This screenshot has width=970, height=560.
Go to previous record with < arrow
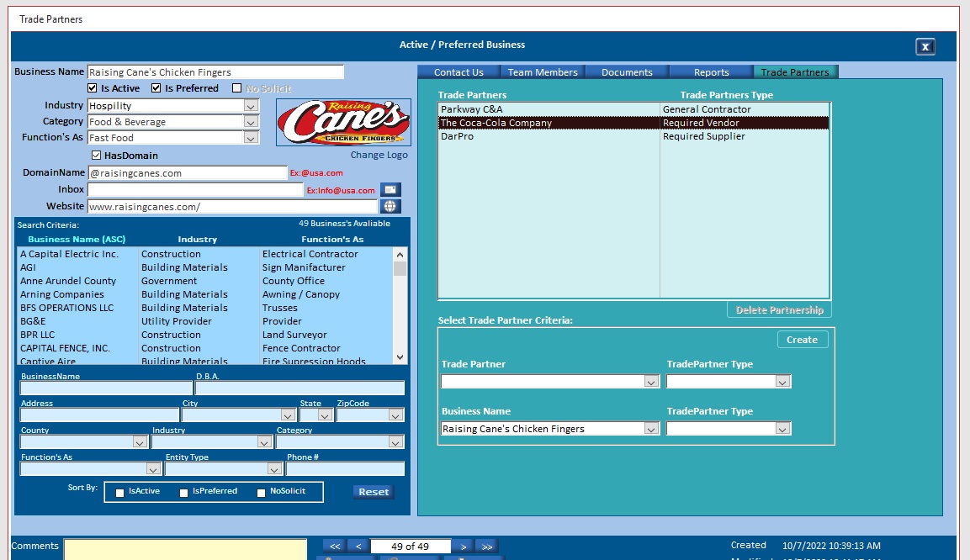click(358, 547)
